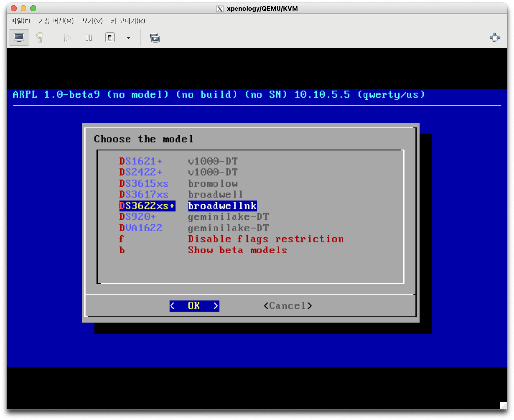Select the DS1621+ model entry
The height and width of the screenshot is (420, 514).
pos(141,161)
